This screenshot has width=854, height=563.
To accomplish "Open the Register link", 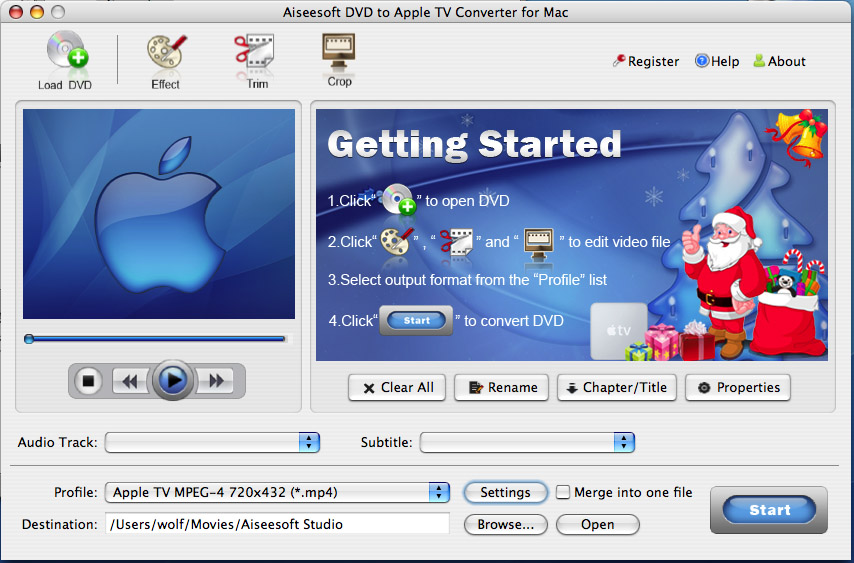I will click(646, 61).
